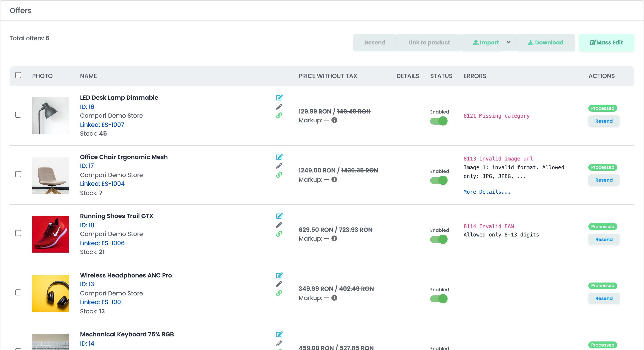Screen dimensions: 644x350
Task: Click the green link icon for Wireless Headphones
Action: [279, 293]
